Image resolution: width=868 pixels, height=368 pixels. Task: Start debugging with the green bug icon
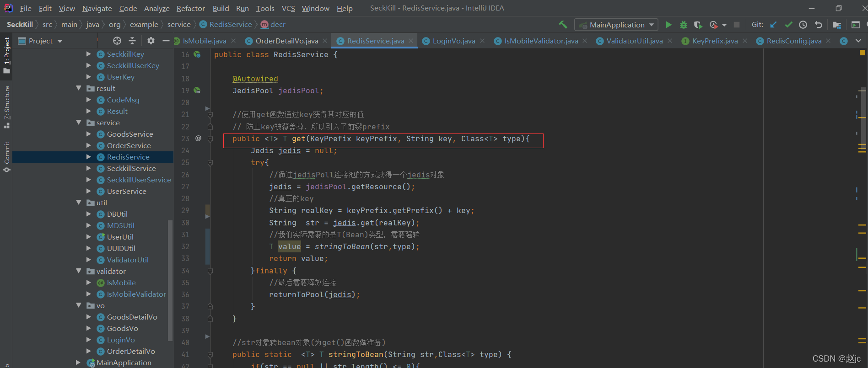(684, 25)
